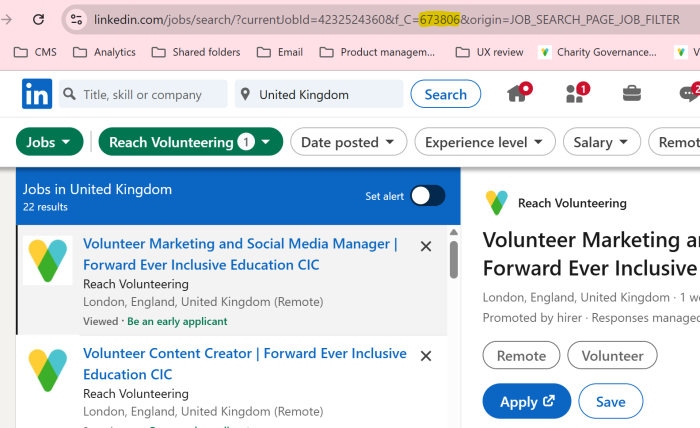This screenshot has width=700, height=428.
Task: Focus the Title, skill or company field
Action: click(143, 94)
